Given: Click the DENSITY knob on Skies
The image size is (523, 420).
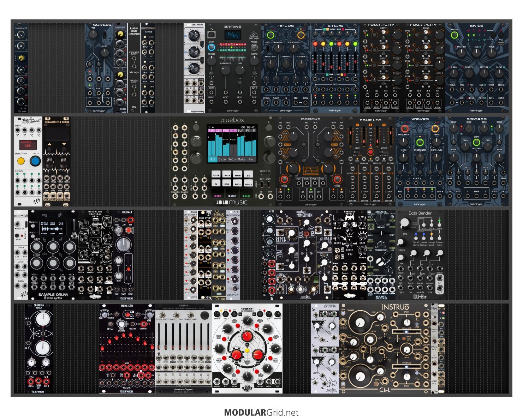Looking at the screenshot, I should [469, 74].
